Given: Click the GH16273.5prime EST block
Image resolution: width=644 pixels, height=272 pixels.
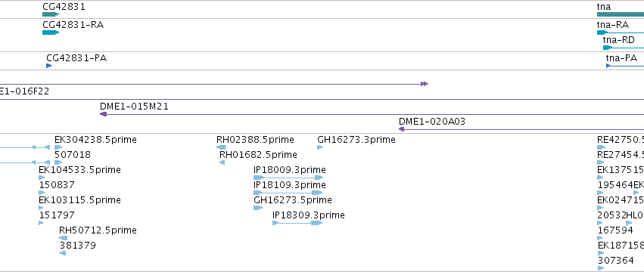Looking at the screenshot, I should point(258,208).
